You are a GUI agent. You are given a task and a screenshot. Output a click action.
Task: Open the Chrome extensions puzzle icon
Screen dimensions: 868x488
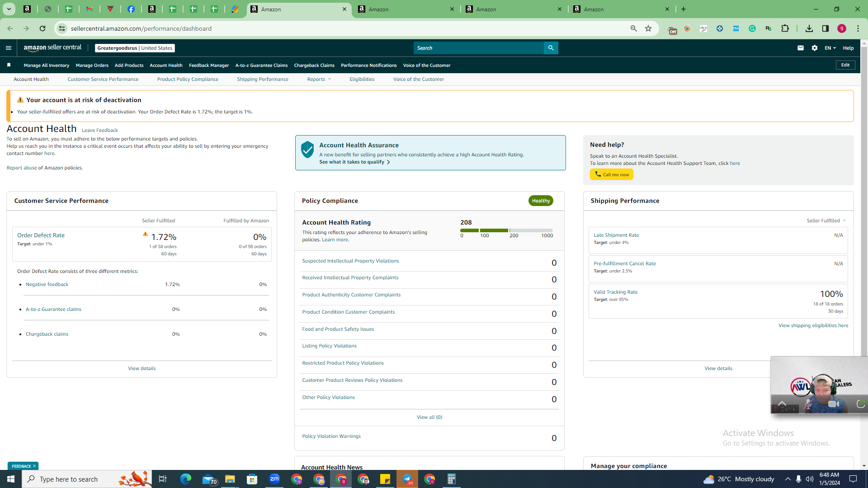click(785, 28)
